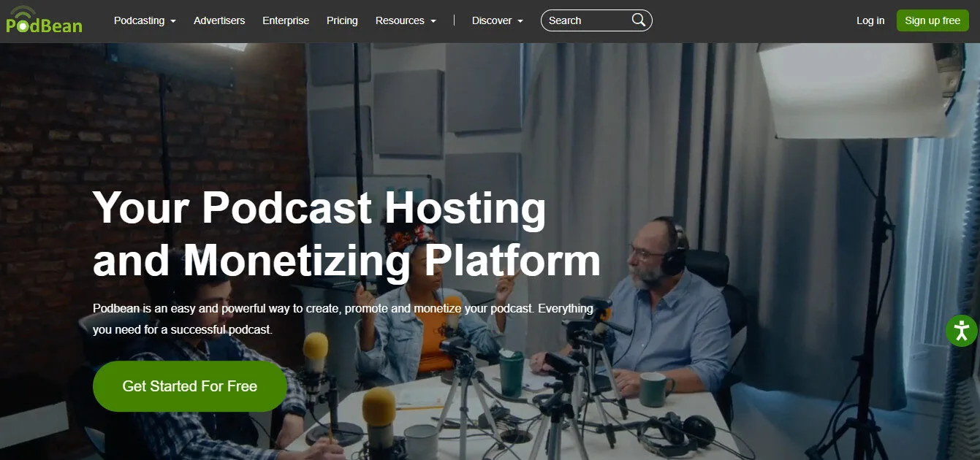
Task: Click the Podbean logo
Action: click(x=44, y=20)
